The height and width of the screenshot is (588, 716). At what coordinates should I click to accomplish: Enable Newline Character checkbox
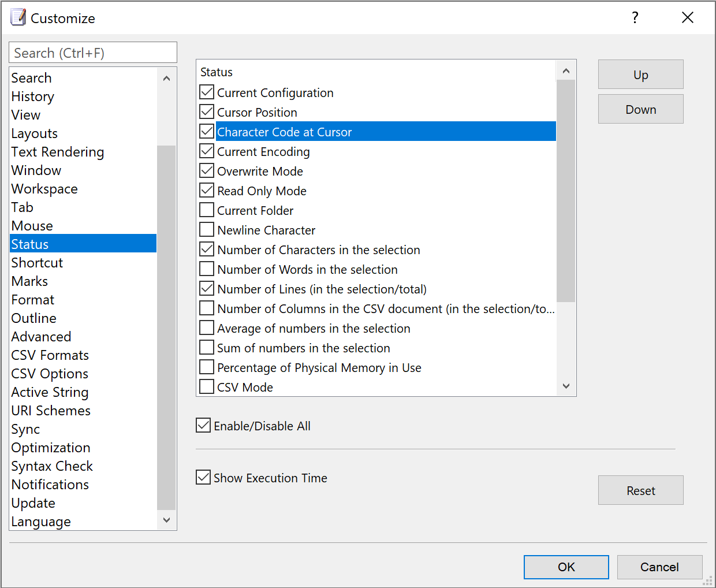[x=207, y=229]
